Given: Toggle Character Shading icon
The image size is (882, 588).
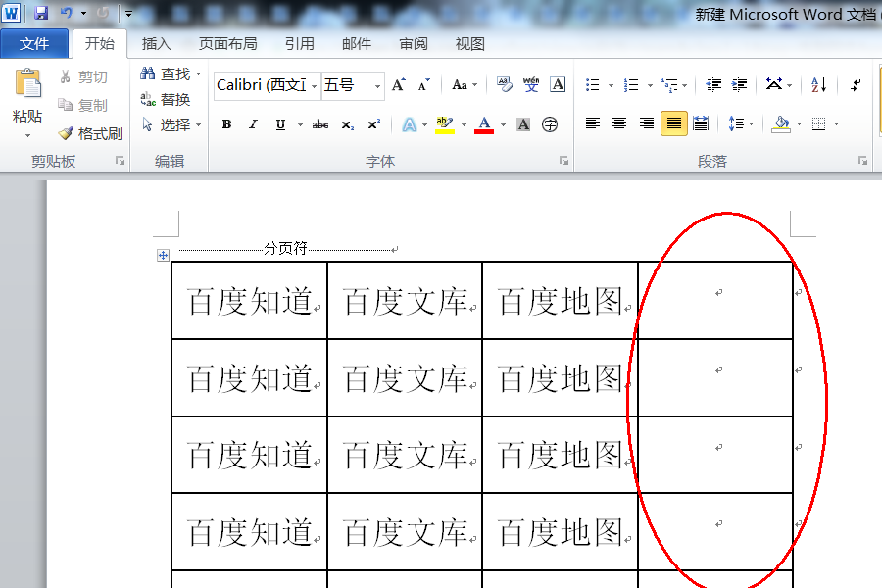Looking at the screenshot, I should coord(523,124).
